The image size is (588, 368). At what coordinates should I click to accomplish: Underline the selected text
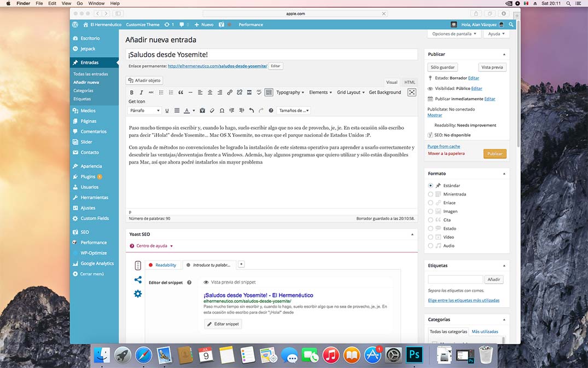(167, 111)
